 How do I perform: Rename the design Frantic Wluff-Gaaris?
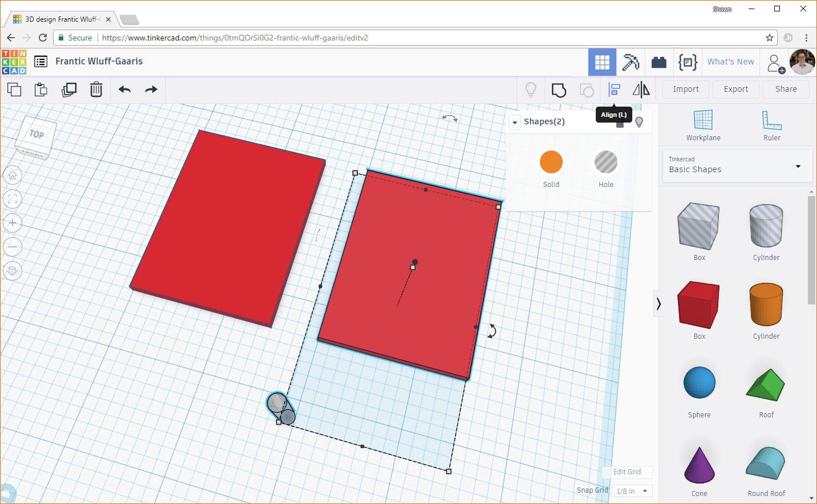tap(99, 62)
